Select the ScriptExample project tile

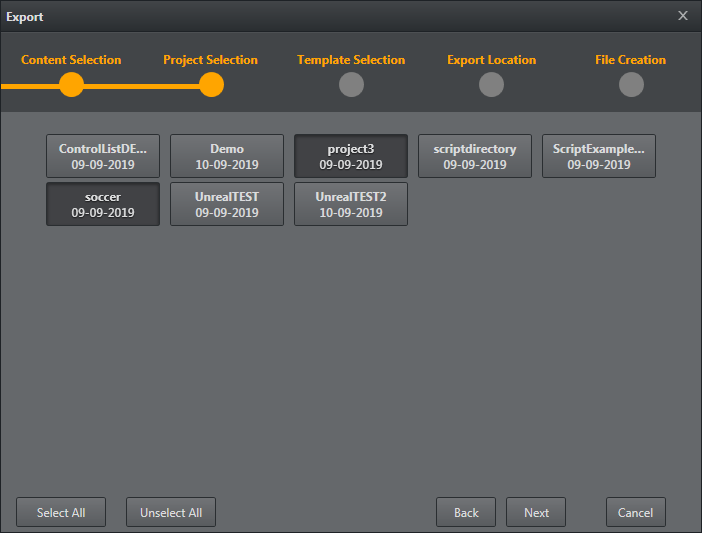point(599,156)
